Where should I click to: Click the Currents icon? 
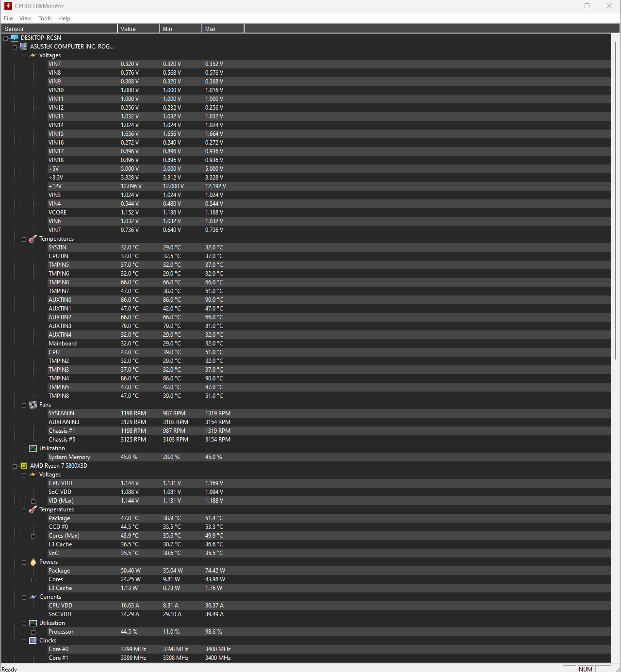tap(33, 597)
